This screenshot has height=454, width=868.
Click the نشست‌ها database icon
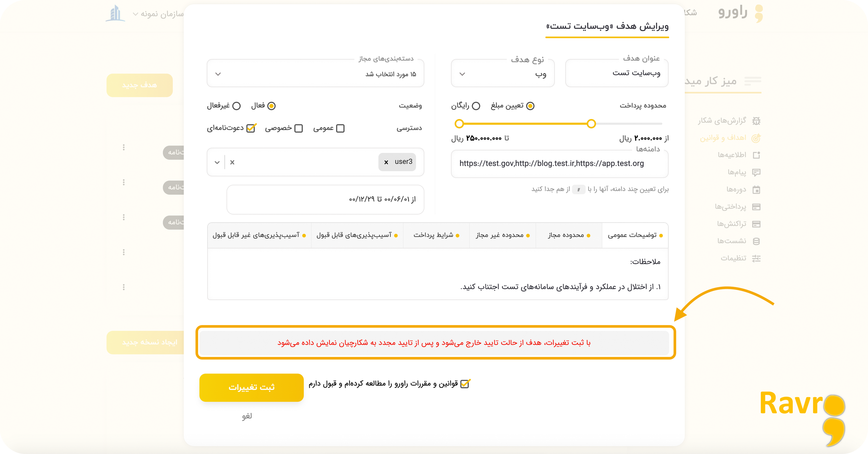pos(756,241)
